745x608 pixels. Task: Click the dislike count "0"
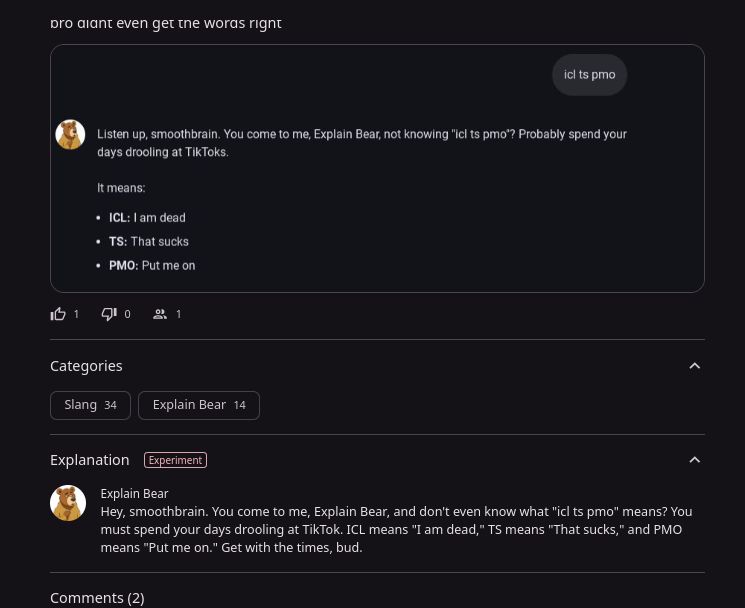pyautogui.click(x=127, y=314)
